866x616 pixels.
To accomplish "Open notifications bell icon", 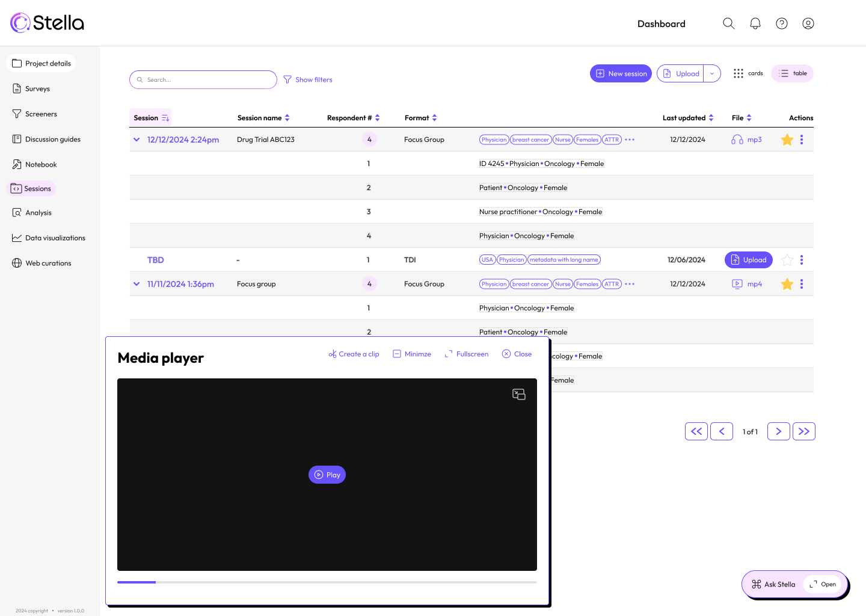I will click(755, 23).
